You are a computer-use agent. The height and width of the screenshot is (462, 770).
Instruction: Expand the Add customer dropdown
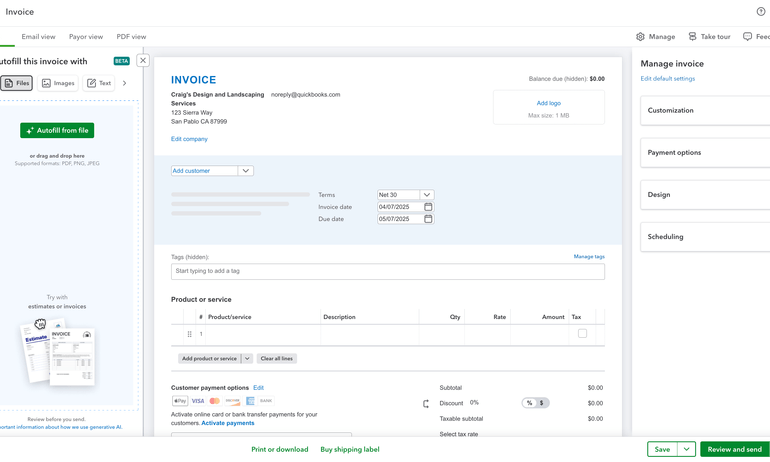click(x=246, y=171)
